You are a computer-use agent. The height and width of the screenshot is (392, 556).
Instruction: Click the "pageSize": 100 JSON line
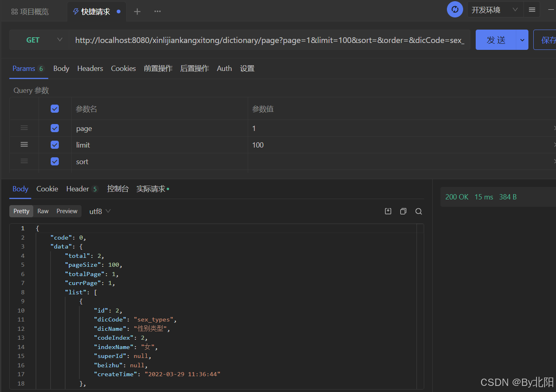click(x=94, y=265)
